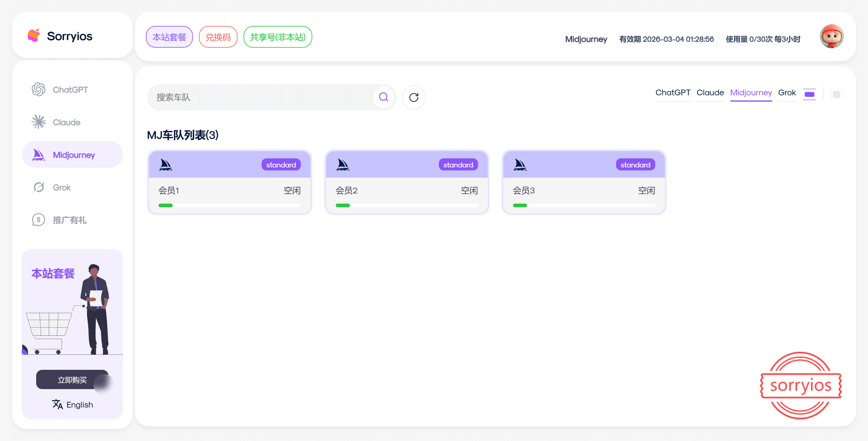
Task: Click sailboat icon on 会员1 card
Action: click(165, 164)
